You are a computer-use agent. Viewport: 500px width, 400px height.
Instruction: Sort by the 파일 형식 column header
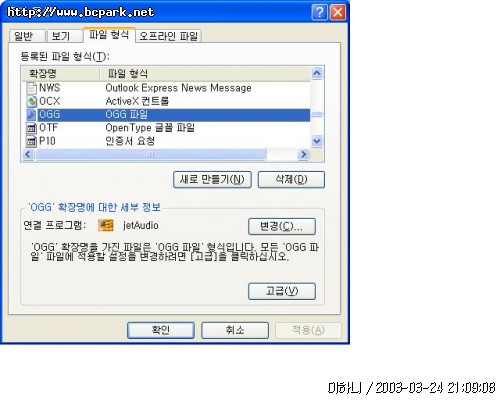pyautogui.click(x=205, y=74)
